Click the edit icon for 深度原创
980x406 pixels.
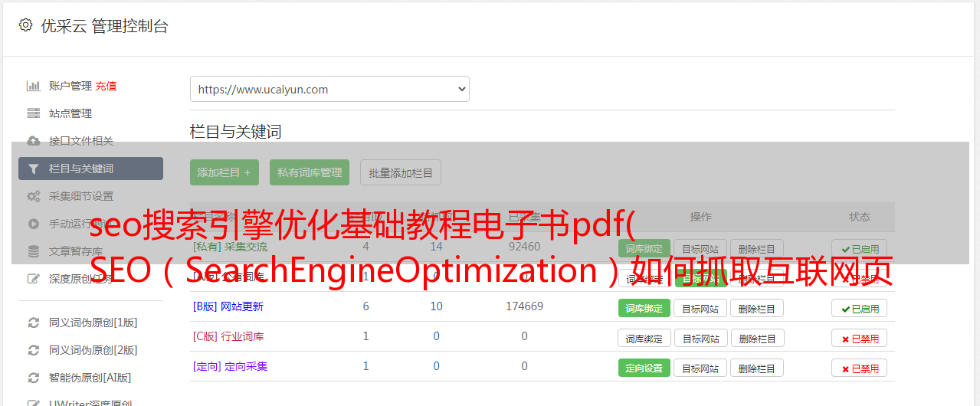click(33, 279)
